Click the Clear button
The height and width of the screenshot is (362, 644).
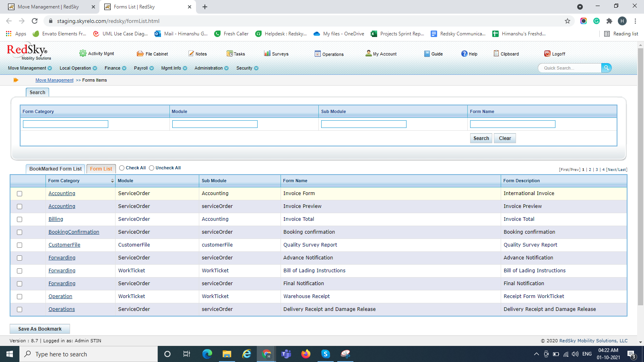coord(505,138)
